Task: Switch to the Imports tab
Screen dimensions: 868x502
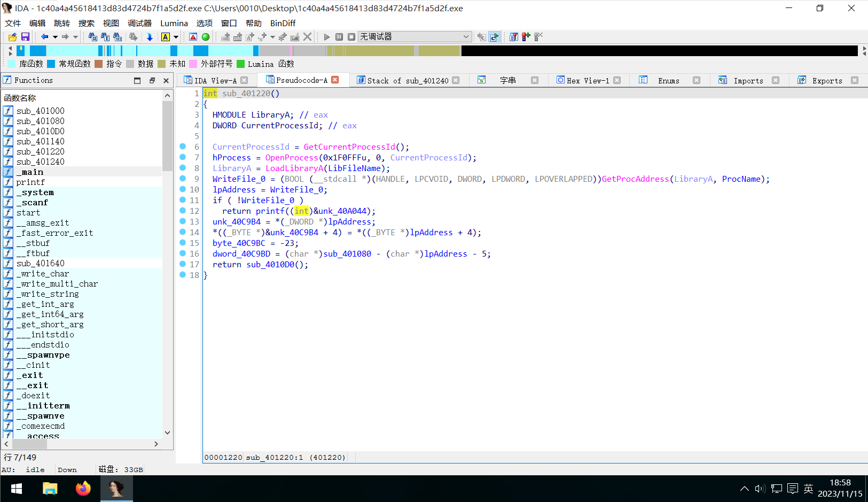Action: 748,80
